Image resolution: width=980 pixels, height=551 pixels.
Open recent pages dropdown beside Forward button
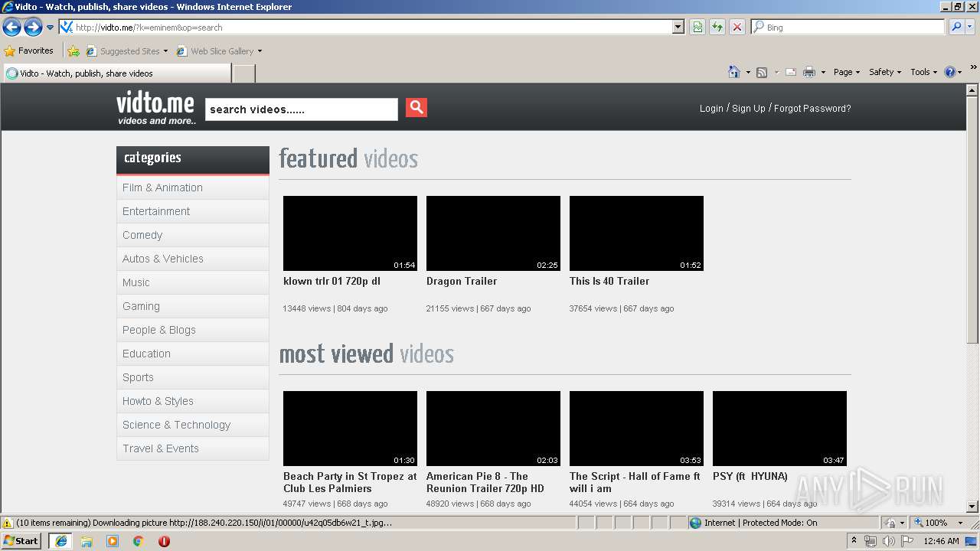tap(51, 28)
